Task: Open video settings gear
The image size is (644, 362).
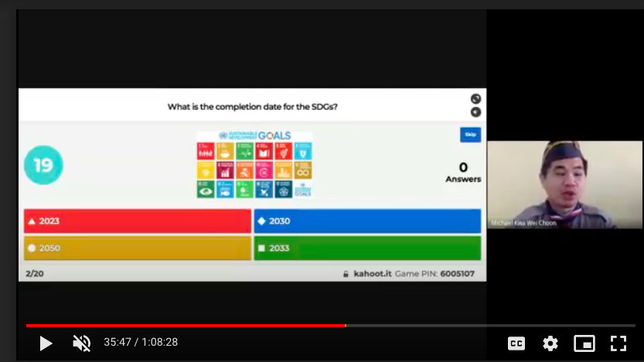Action: (x=550, y=343)
